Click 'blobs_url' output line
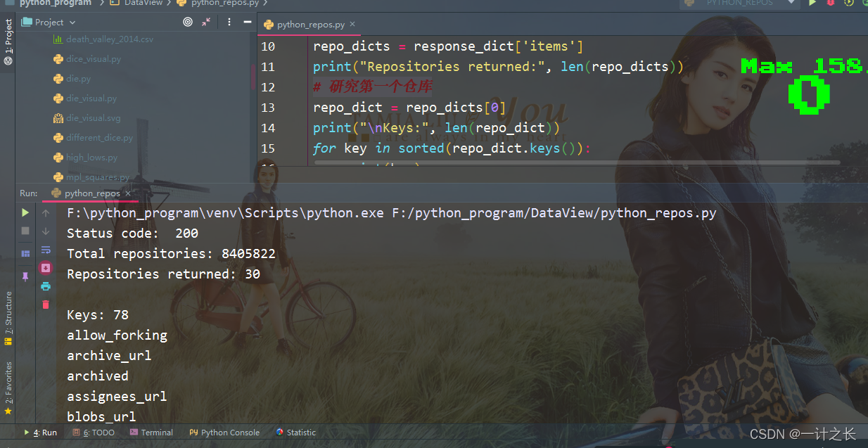The image size is (868, 448). (x=101, y=417)
